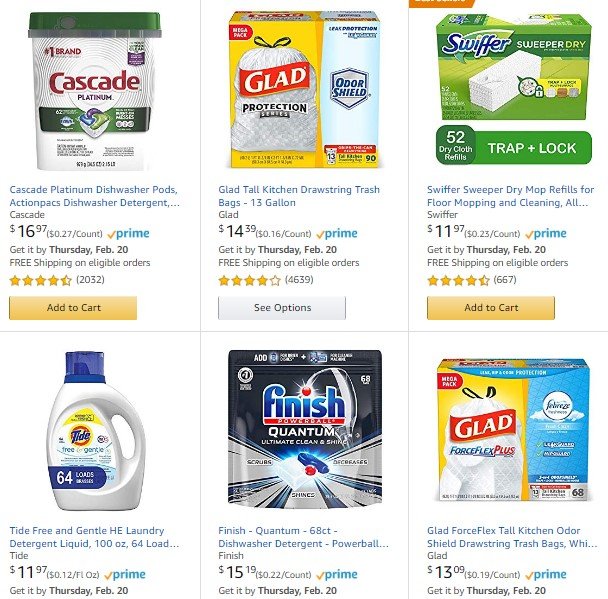
Task: Click the prime badge beside Finish price
Action: tap(337, 575)
